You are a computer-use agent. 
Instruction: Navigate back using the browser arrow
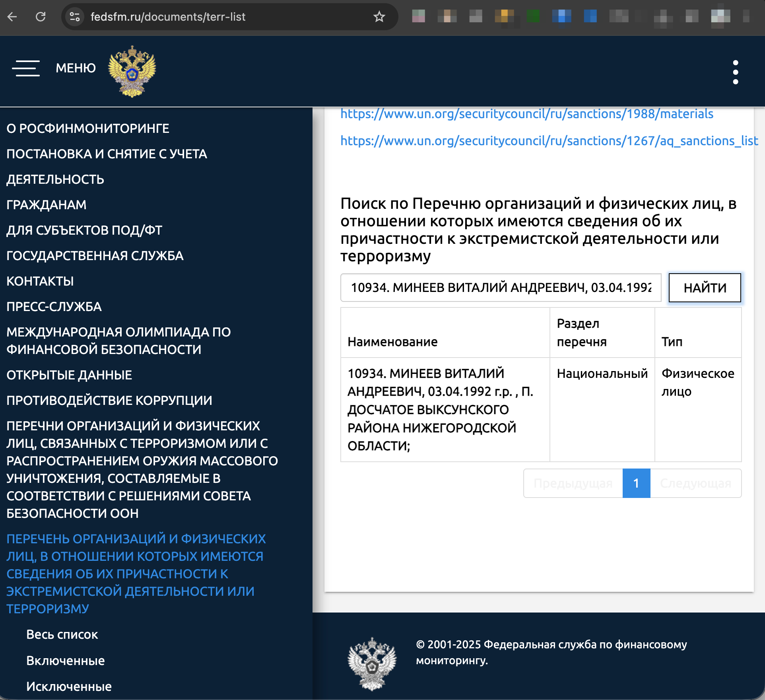13,17
